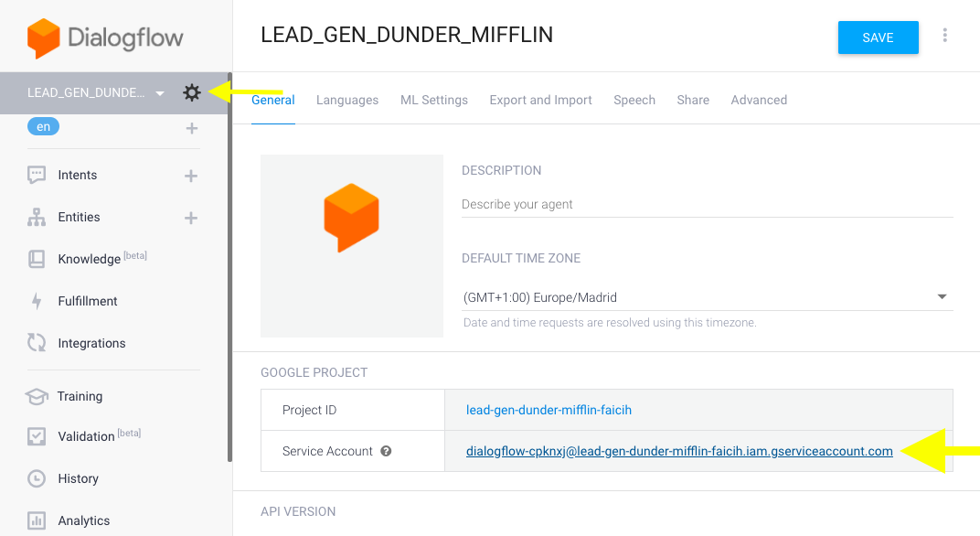Open the ML Settings tab
The image size is (980, 536).
coord(433,100)
